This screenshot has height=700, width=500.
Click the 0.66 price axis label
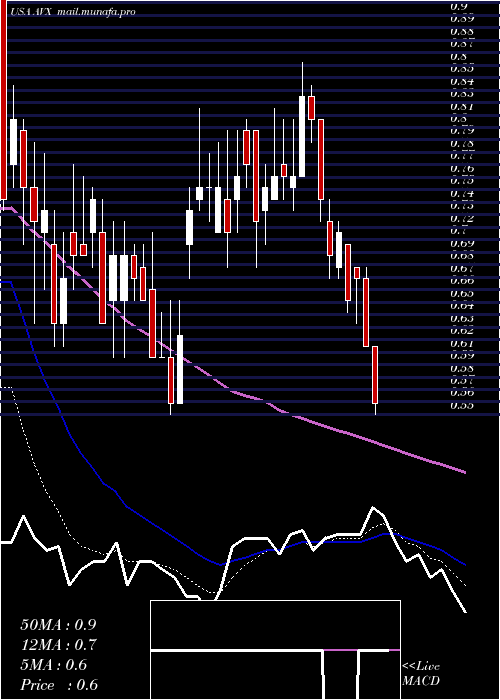pyautogui.click(x=461, y=281)
